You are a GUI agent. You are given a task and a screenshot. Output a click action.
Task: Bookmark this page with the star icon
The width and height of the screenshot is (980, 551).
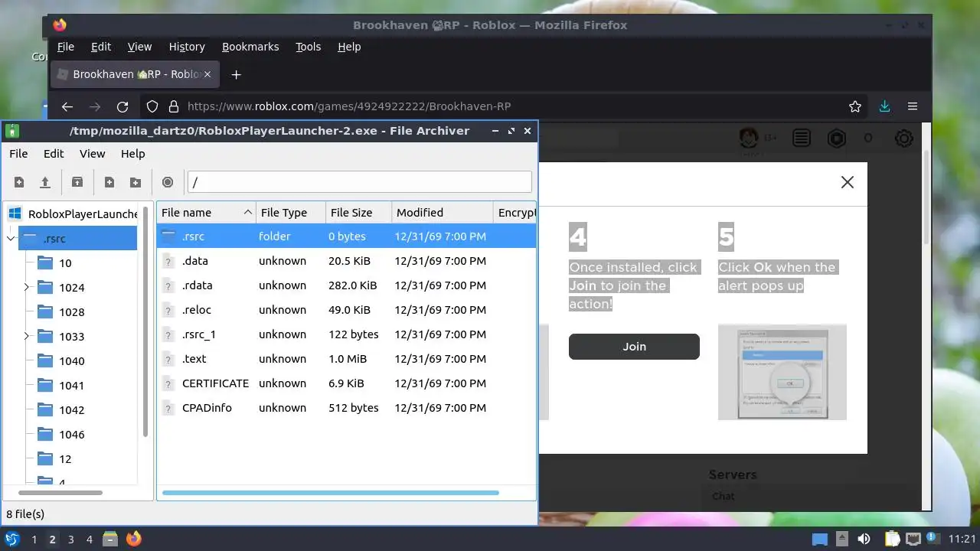click(x=855, y=106)
